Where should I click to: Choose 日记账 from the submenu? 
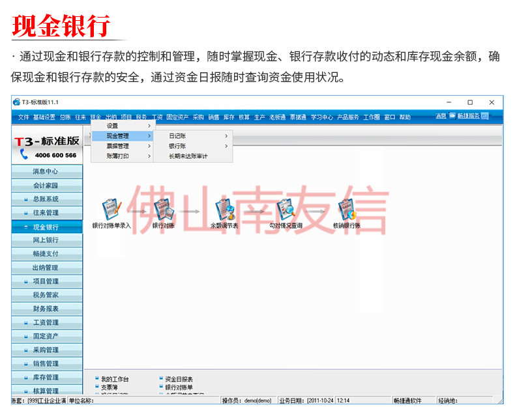[x=193, y=136]
